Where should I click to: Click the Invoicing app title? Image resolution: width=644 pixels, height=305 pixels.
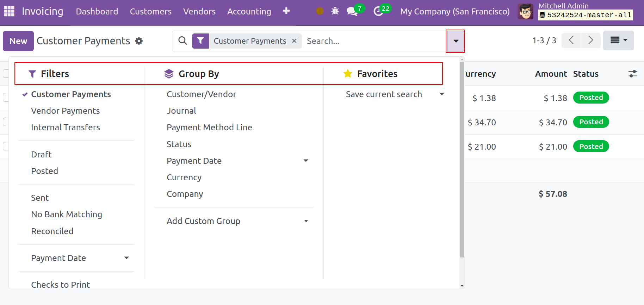click(x=43, y=11)
